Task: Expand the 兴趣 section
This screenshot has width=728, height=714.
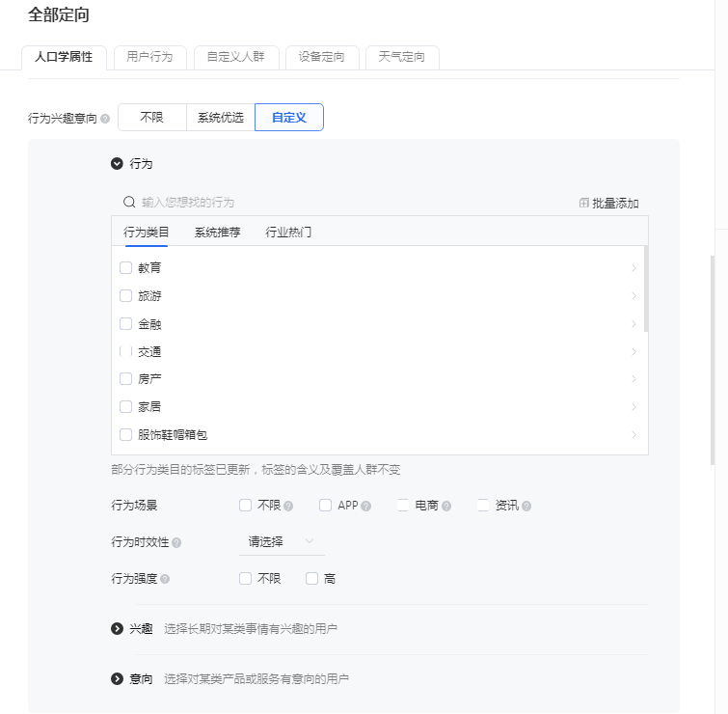Action: 118,629
